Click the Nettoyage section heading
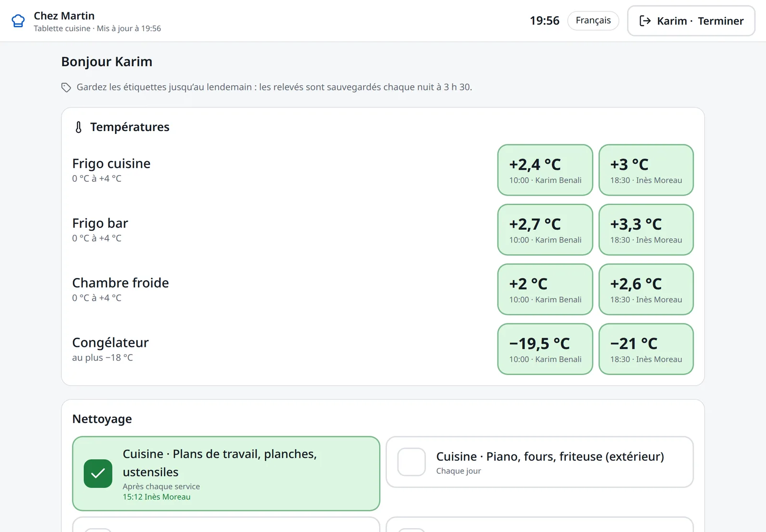This screenshot has width=766, height=532. click(102, 419)
